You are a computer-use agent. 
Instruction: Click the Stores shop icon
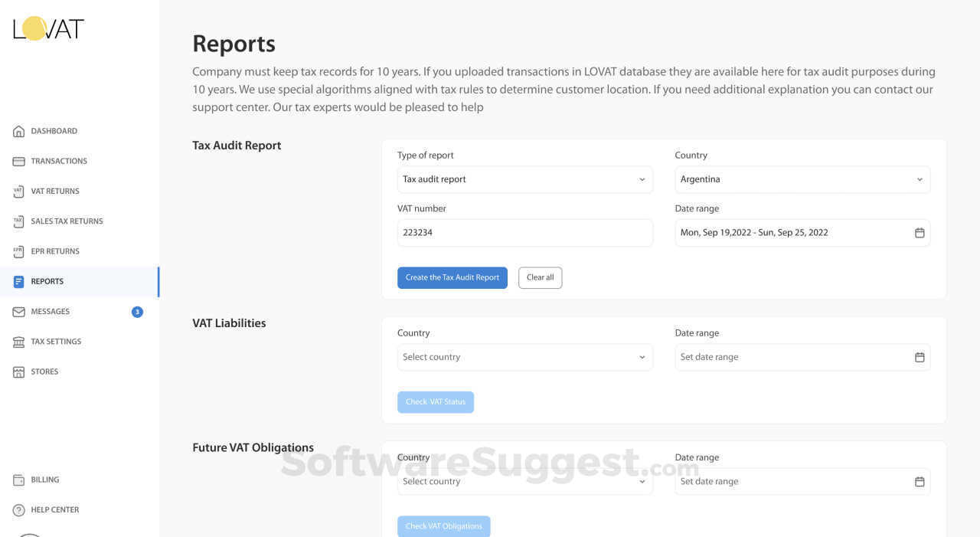point(19,372)
